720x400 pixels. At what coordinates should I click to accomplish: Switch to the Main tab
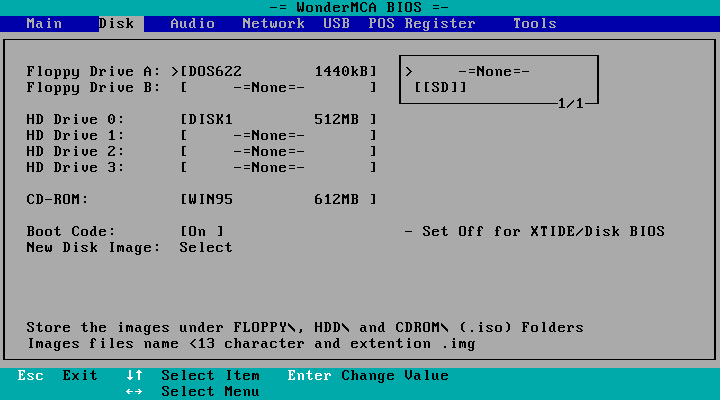44,23
